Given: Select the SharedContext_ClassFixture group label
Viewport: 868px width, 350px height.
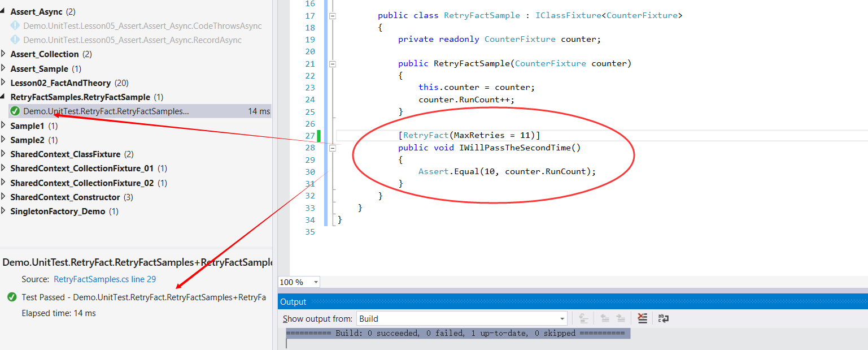Looking at the screenshot, I should pyautogui.click(x=65, y=154).
